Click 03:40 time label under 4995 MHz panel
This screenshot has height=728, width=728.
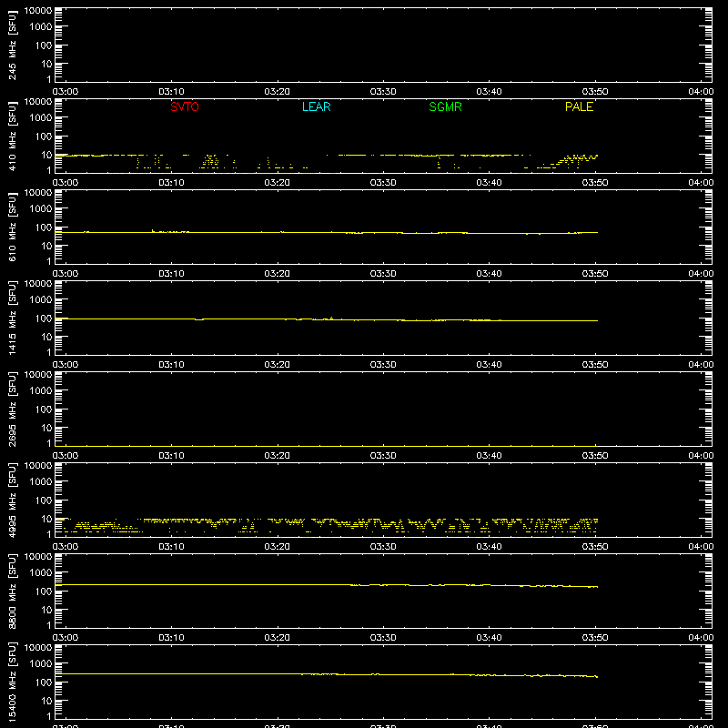[489, 547]
